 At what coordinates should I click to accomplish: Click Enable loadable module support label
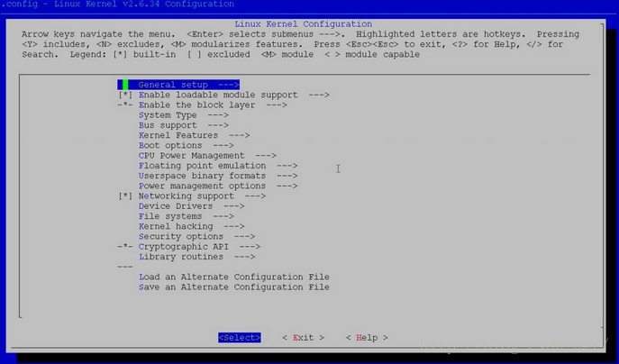[x=218, y=96]
